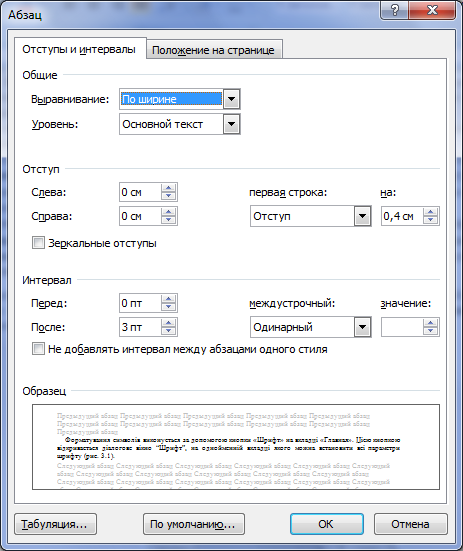Click the По умолчанию button
This screenshot has width=463, height=551.
tap(194, 524)
